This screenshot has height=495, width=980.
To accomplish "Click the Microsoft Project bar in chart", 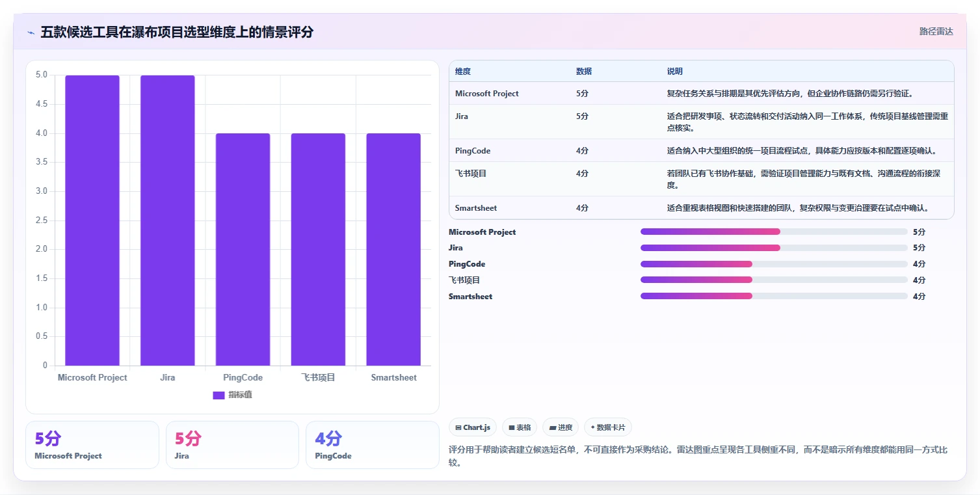I will [92, 221].
